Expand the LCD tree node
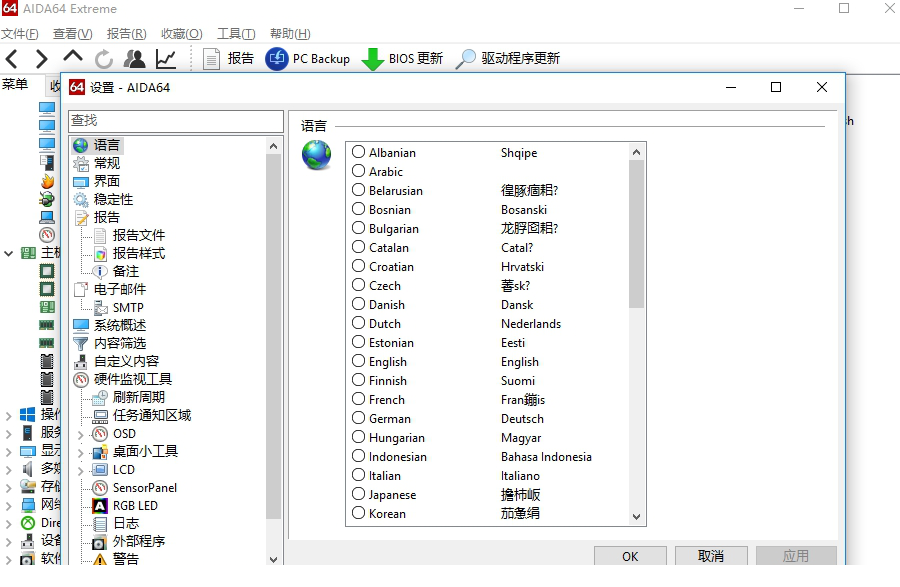Image resolution: width=900 pixels, height=587 pixels. pos(81,470)
